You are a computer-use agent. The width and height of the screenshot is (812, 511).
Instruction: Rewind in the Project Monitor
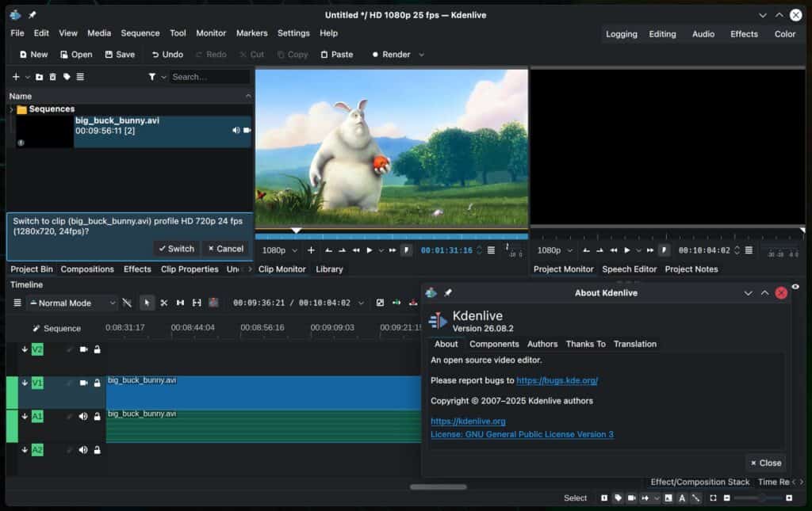pos(614,250)
